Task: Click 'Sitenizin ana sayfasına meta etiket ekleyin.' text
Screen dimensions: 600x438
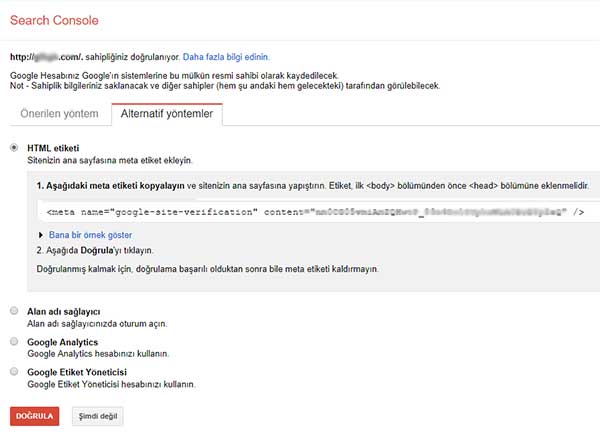Action: [x=109, y=160]
